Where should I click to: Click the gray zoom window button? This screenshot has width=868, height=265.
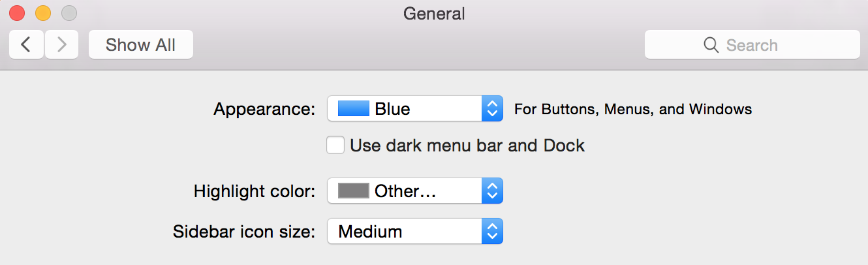click(69, 13)
